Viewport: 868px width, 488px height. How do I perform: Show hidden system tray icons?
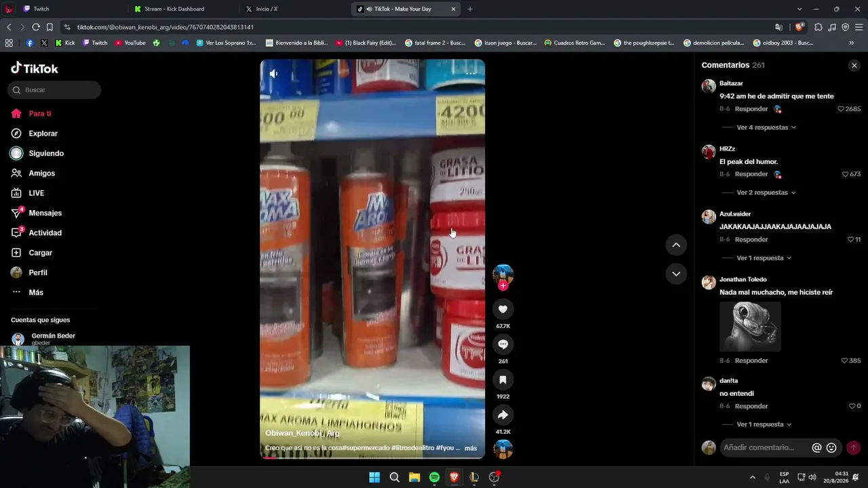click(x=752, y=477)
